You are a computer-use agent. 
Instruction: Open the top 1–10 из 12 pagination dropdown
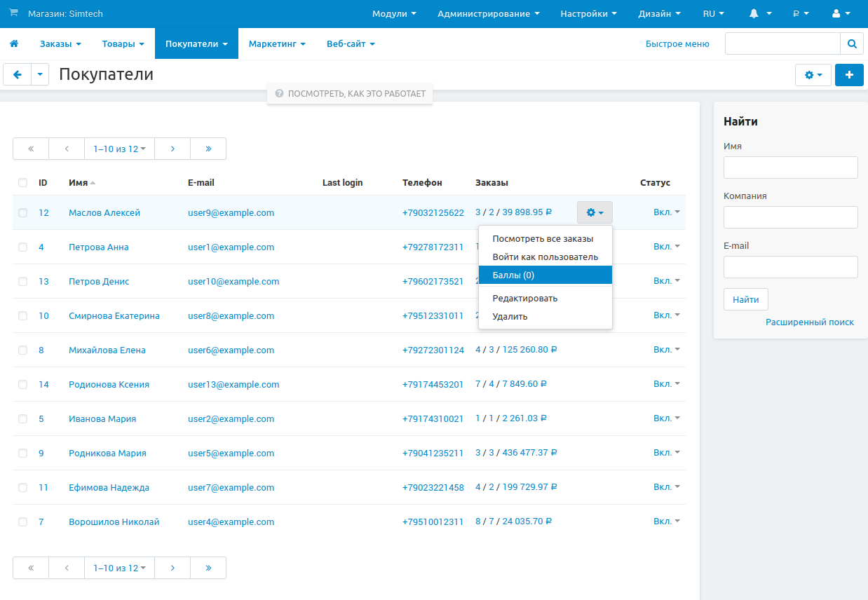coord(119,149)
